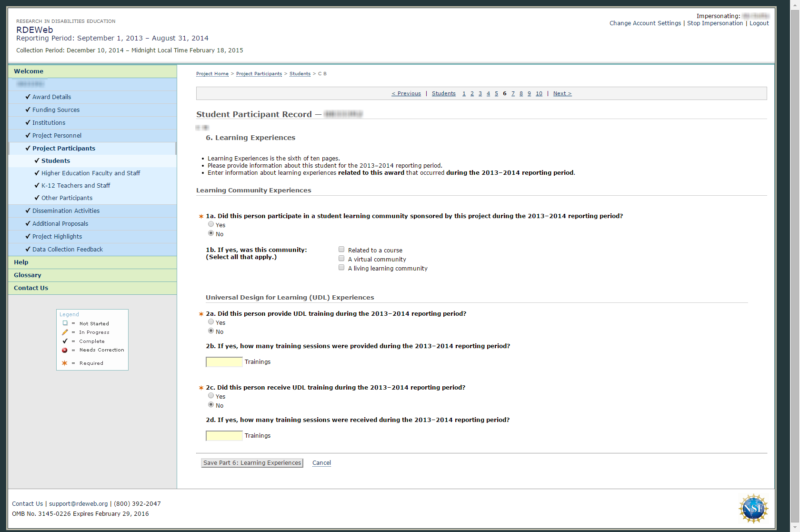Click the checkmark beside Additional Proposals
Viewport: 800px width, 532px height.
(x=28, y=223)
